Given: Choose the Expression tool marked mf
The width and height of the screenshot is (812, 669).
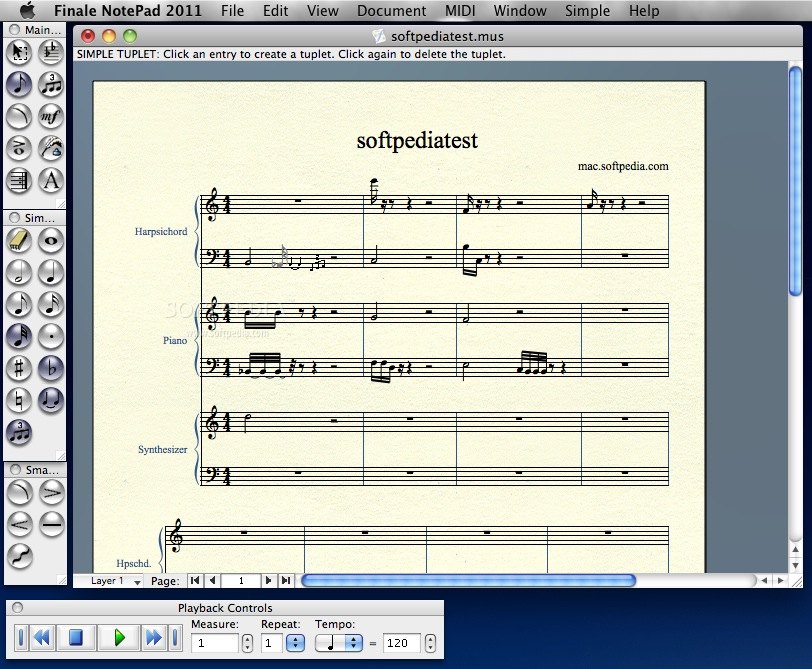Looking at the screenshot, I should tap(51, 117).
